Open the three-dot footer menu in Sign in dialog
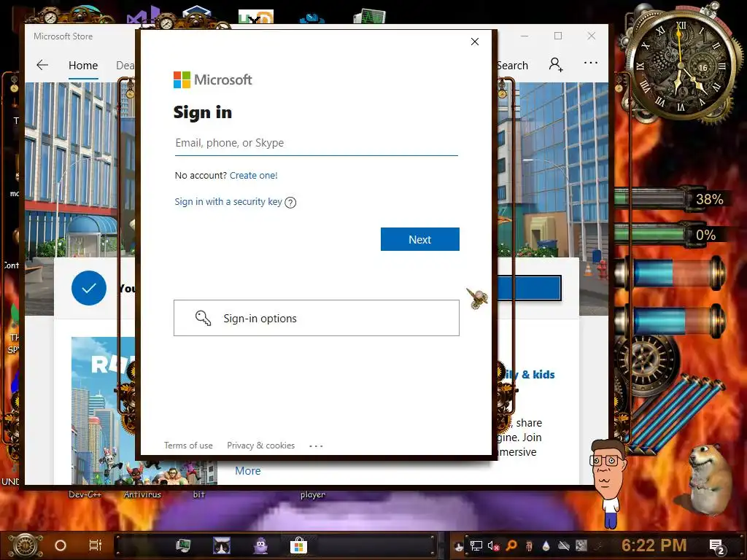Screen dimensions: 747x560 316,446
